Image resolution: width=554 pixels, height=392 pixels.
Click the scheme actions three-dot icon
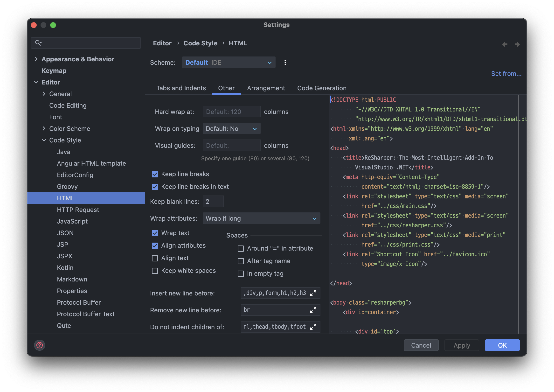tap(285, 62)
